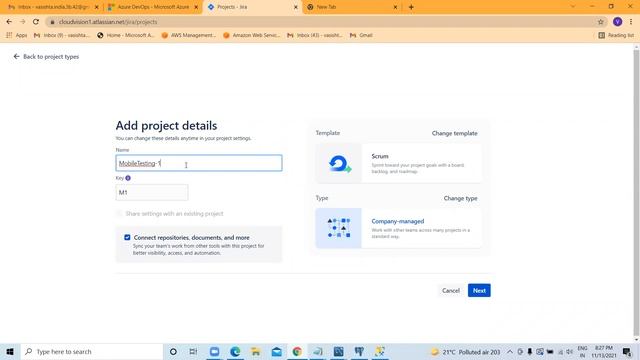Open the weather widget on taskbar

(x=466, y=351)
